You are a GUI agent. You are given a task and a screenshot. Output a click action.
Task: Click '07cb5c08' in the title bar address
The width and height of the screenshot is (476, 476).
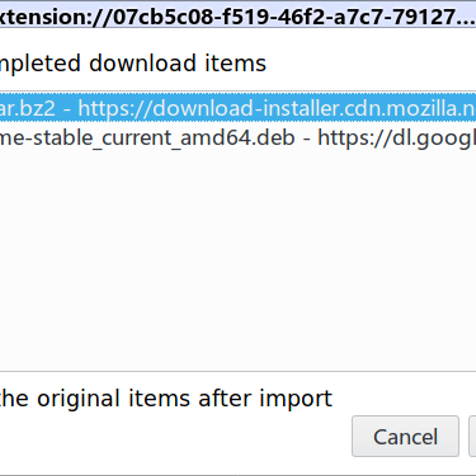point(163,16)
